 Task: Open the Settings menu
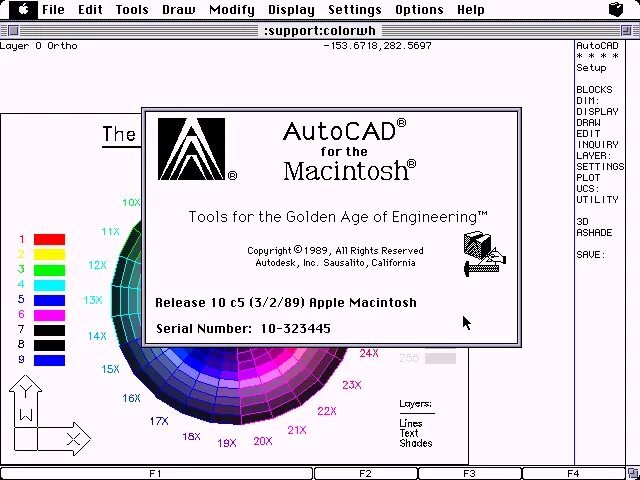(355, 10)
